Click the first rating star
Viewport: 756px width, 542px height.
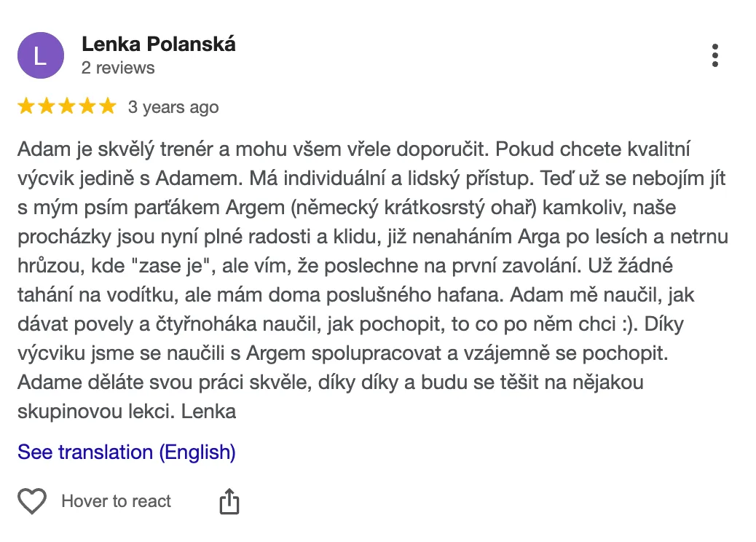coord(26,107)
